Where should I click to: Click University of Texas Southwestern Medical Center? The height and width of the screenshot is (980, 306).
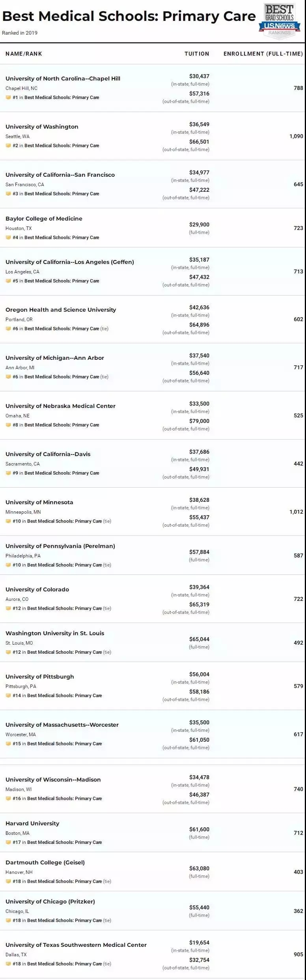(x=76, y=945)
